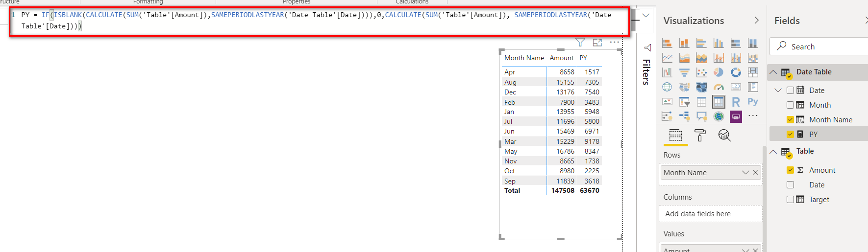Select the globe map visual
868x252 pixels.
coord(667,87)
